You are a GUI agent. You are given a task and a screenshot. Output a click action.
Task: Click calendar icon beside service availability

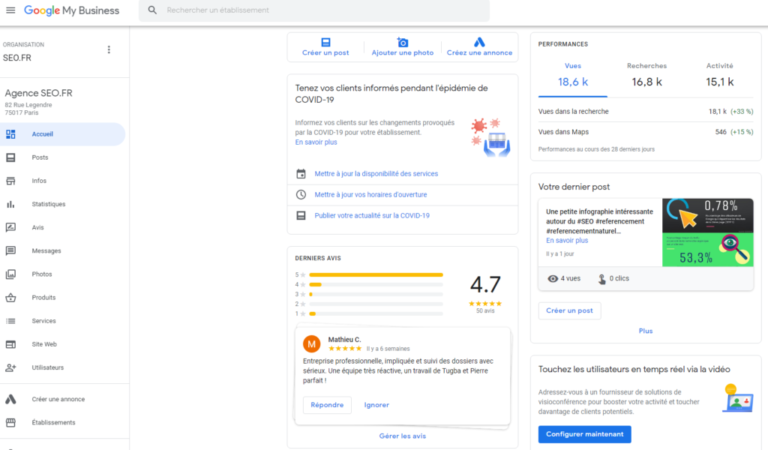(301, 174)
